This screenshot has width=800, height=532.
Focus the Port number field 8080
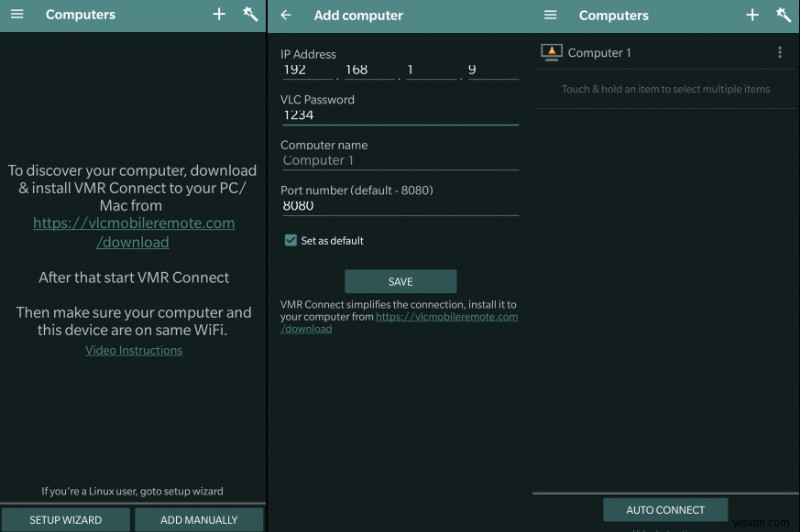pyautogui.click(x=400, y=206)
